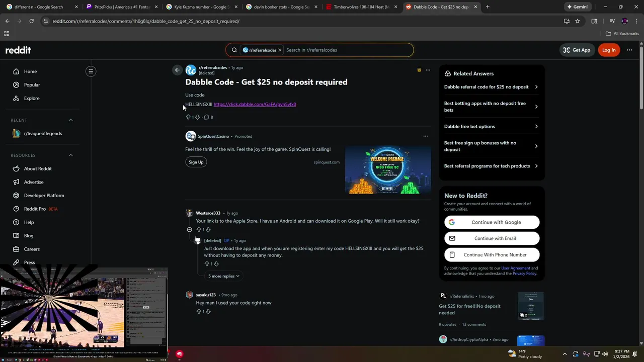Upvote sasuku123's comment
The image size is (644, 362).
tap(199, 312)
